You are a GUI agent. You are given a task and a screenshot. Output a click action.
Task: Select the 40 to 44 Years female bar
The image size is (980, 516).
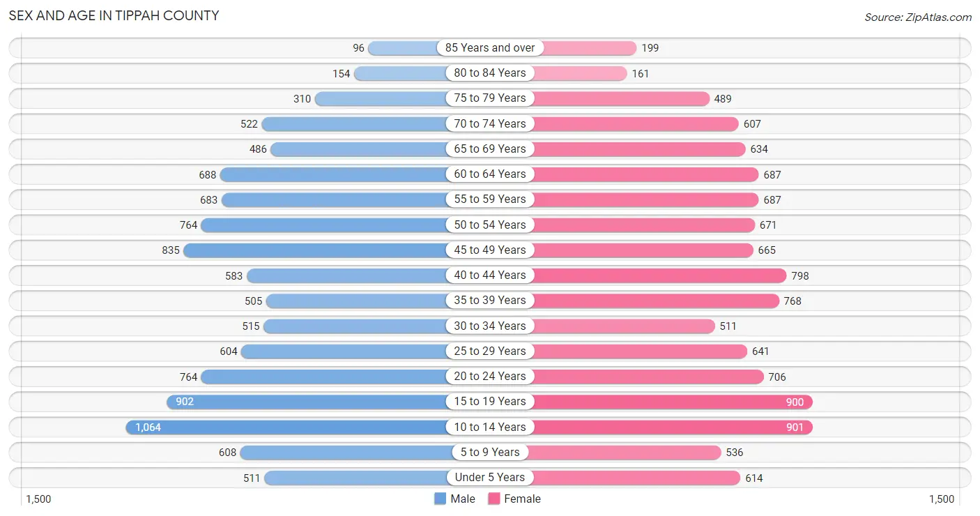659,275
